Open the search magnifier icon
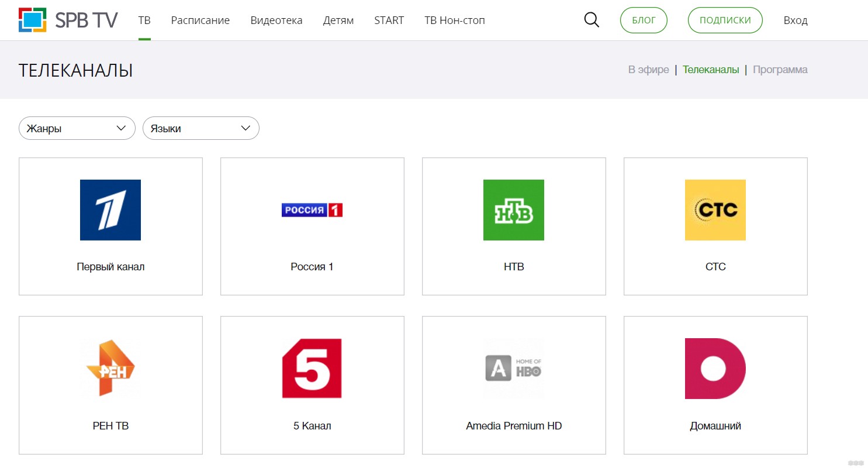The width and height of the screenshot is (868, 471). pos(592,20)
